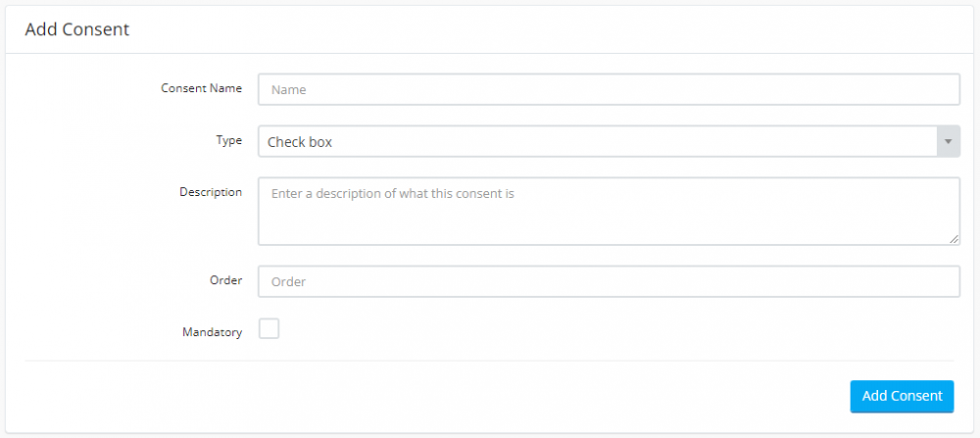This screenshot has width=980, height=438.
Task: Click the Consent Name input field
Action: coord(609,89)
